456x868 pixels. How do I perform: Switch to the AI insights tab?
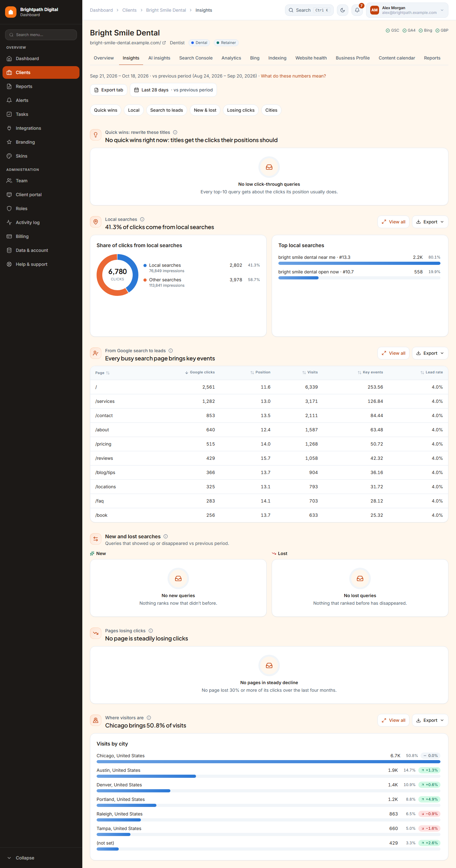[x=159, y=58]
